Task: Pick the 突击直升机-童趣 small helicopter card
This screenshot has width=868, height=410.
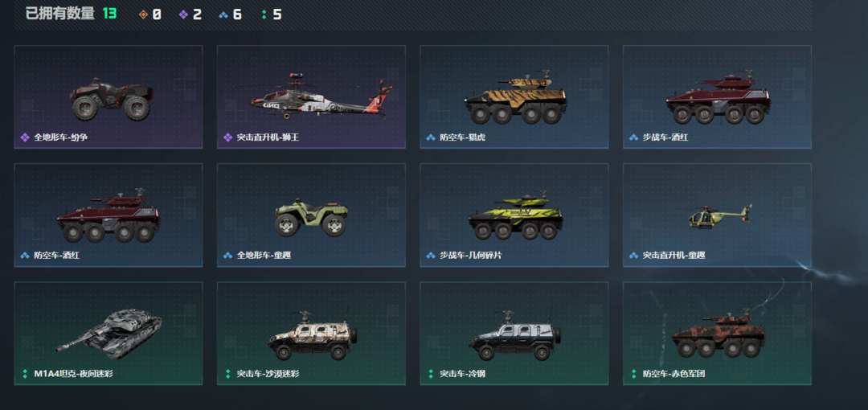Action: (717, 215)
